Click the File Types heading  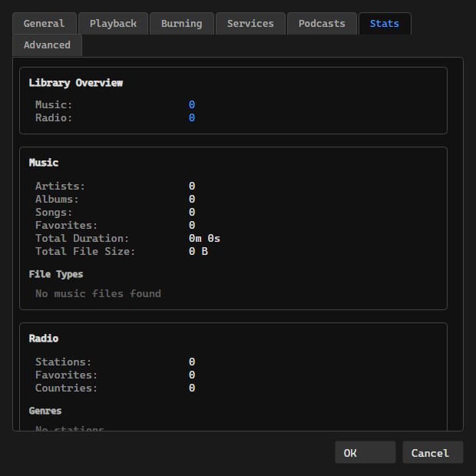point(56,274)
